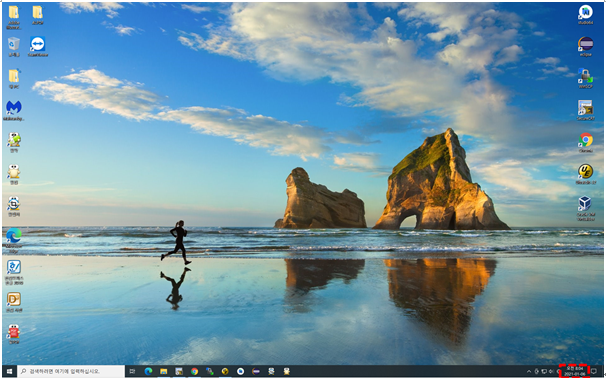606x381 pixels.
Task: Open Eclipse from the taskbar
Action: click(x=256, y=371)
